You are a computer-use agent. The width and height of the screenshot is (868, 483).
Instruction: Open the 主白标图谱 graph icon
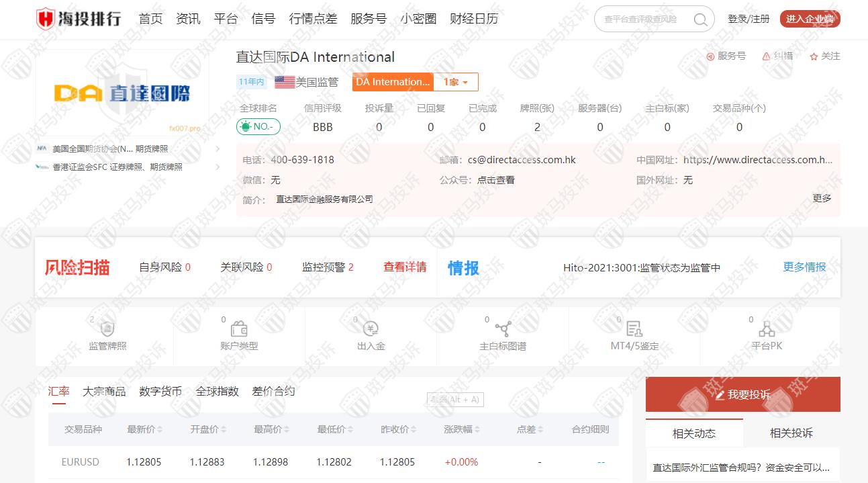[x=503, y=329]
